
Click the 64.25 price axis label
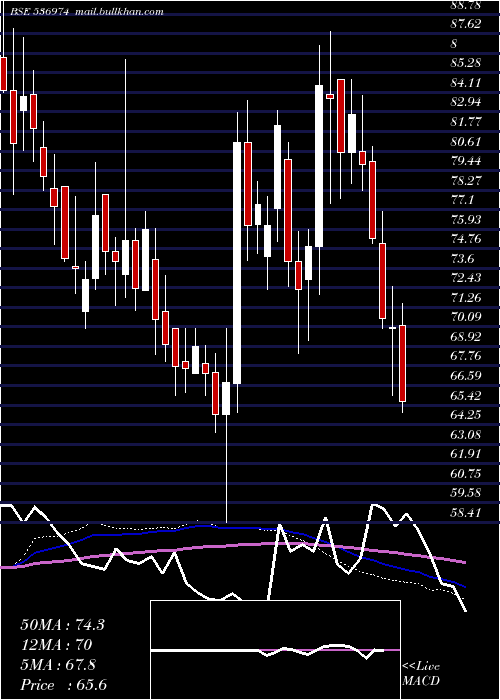coord(466,415)
